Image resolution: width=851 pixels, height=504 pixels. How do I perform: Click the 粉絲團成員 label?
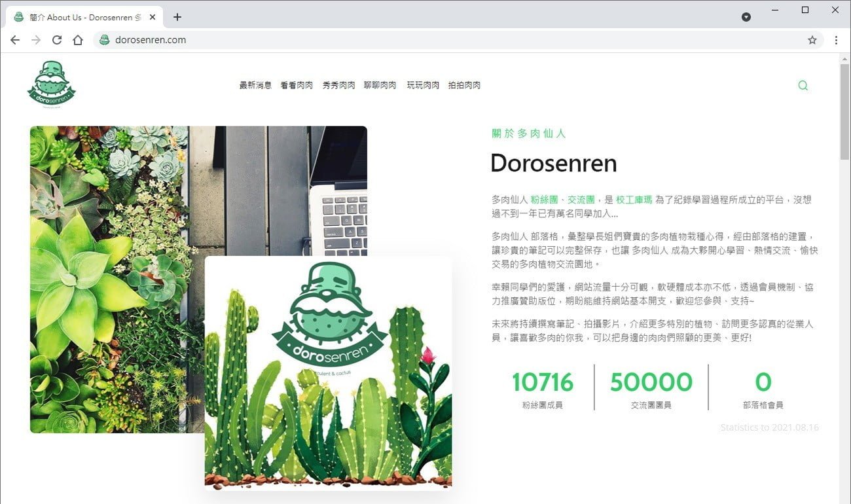click(x=543, y=405)
